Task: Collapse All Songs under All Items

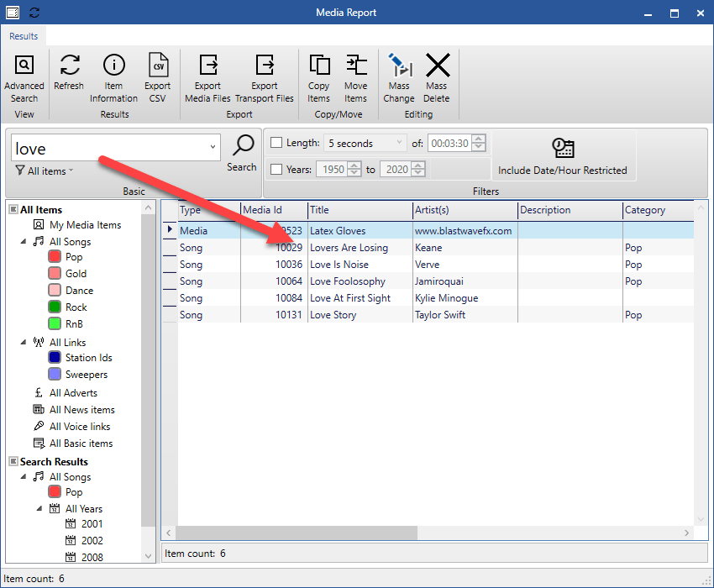Action: [24, 241]
